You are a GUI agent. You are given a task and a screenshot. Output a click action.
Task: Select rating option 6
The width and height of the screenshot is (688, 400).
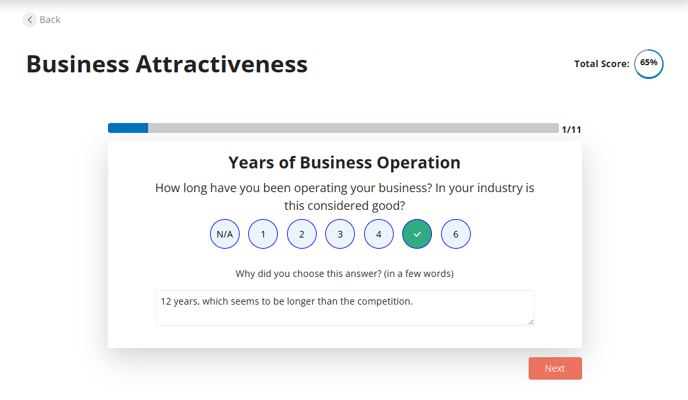456,234
